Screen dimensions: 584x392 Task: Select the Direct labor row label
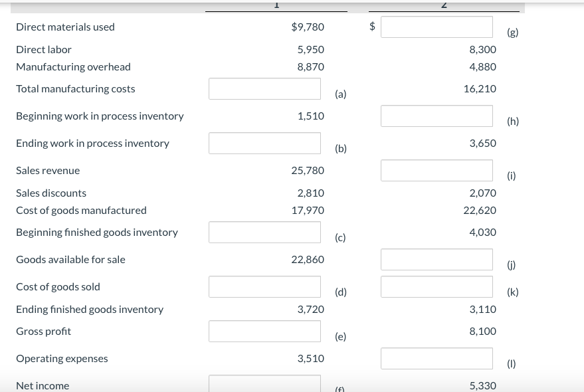[44, 49]
